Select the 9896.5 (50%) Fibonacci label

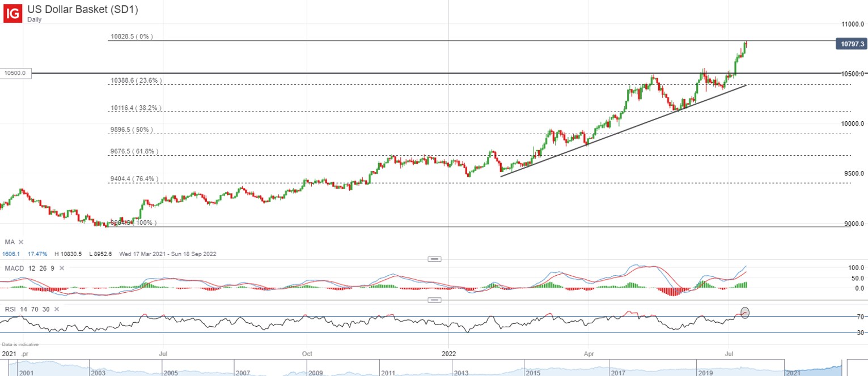pos(132,130)
